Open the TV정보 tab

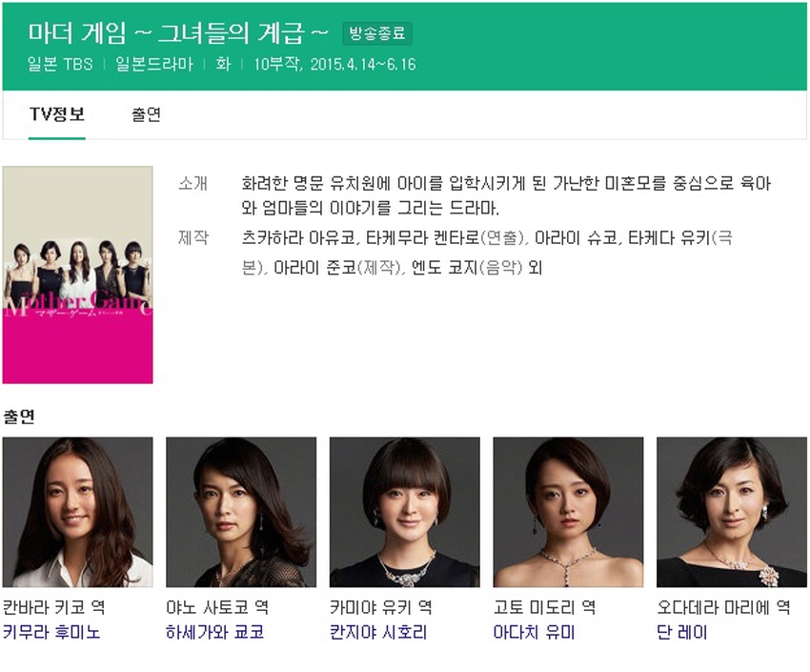[x=57, y=114]
